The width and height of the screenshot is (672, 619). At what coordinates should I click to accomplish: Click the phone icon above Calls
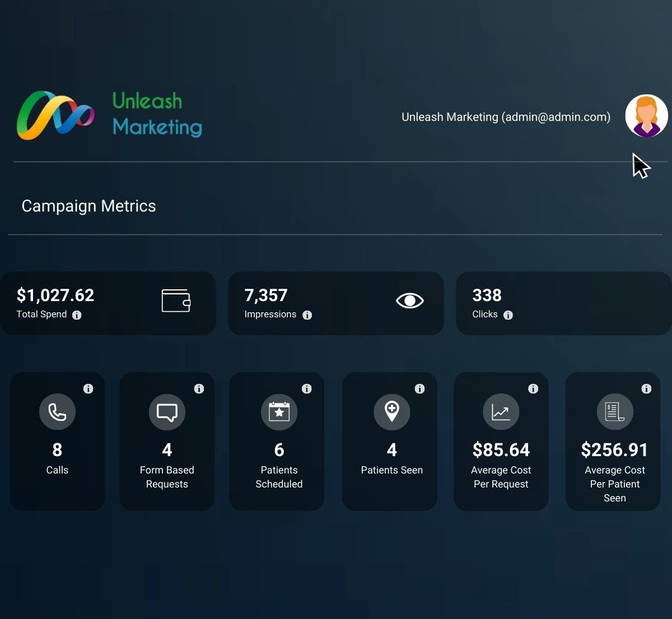(x=57, y=412)
